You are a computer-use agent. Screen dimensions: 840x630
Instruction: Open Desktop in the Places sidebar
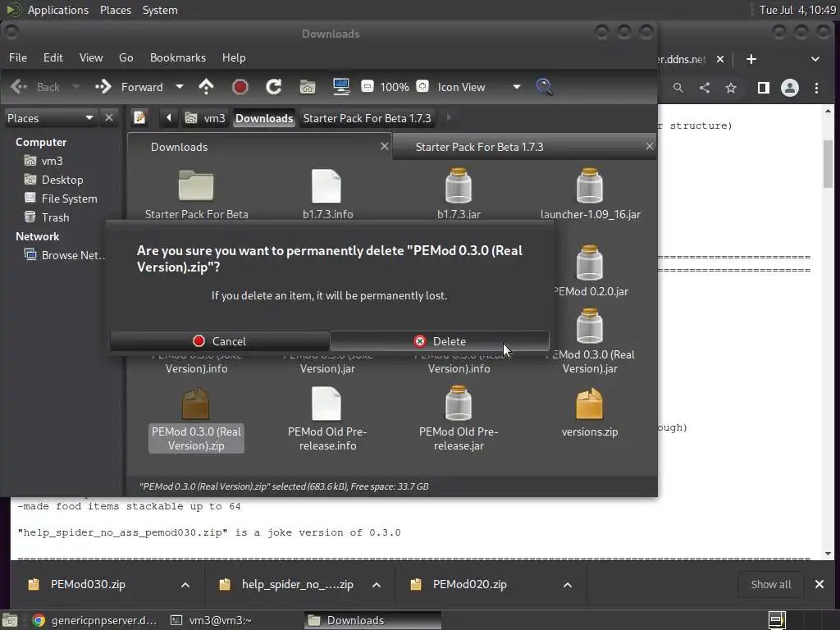[53, 180]
